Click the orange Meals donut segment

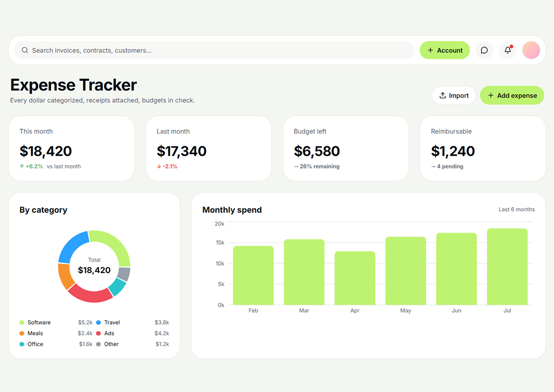click(x=65, y=276)
